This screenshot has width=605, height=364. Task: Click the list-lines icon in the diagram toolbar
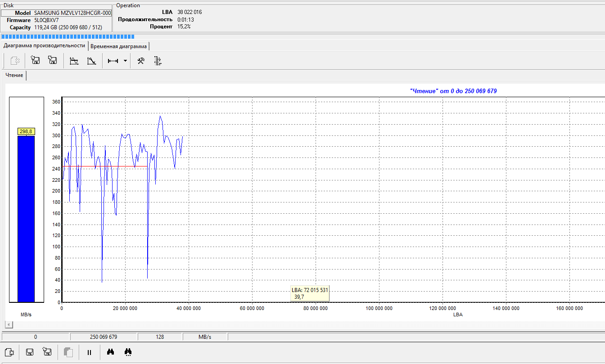tap(158, 61)
